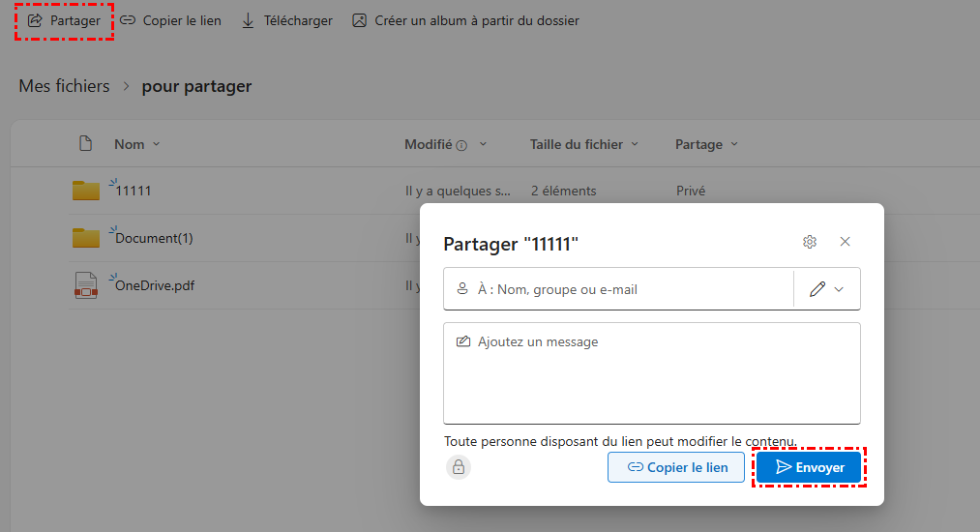Image resolution: width=980 pixels, height=532 pixels.
Task: Expand the edit permission pencil dropdown
Action: pos(826,289)
